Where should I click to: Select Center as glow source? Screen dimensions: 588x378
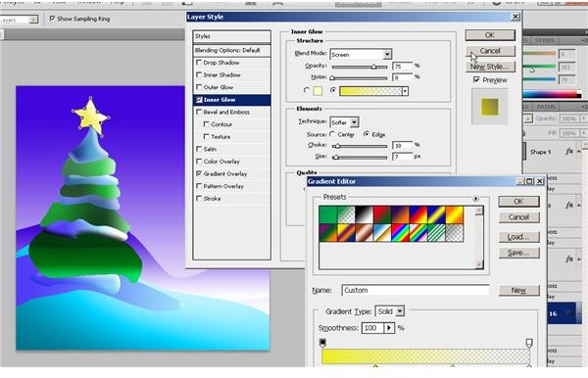coord(332,134)
